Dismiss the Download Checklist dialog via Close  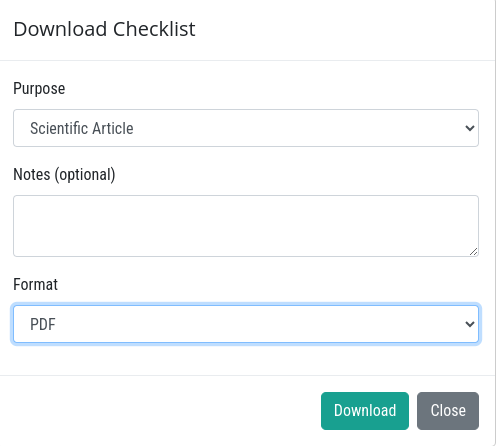(448, 411)
